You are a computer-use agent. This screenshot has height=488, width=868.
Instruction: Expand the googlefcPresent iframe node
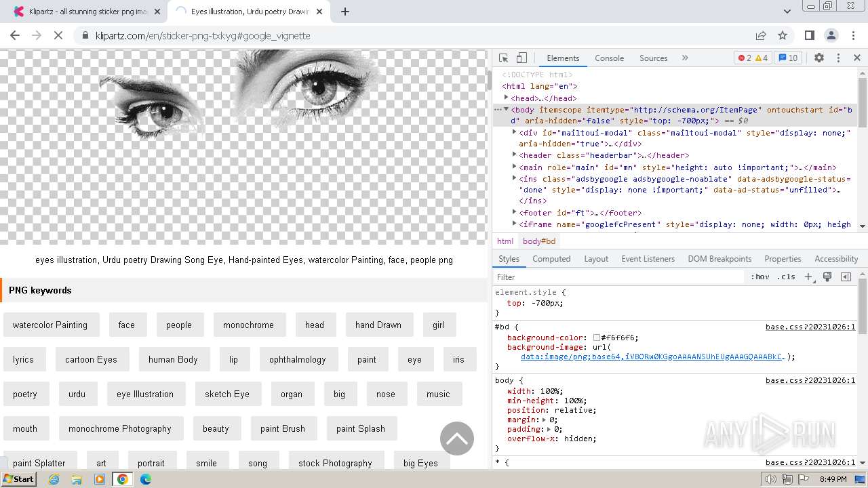(514, 224)
